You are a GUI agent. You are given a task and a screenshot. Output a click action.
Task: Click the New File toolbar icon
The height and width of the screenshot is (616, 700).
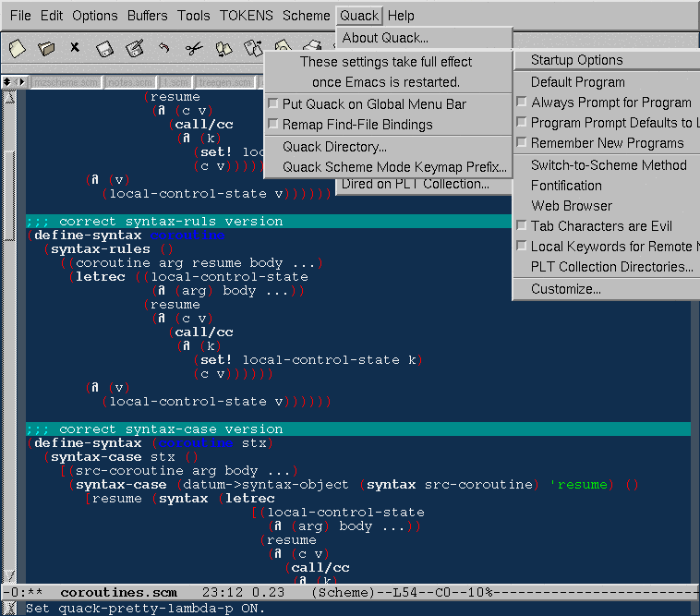coord(17,47)
